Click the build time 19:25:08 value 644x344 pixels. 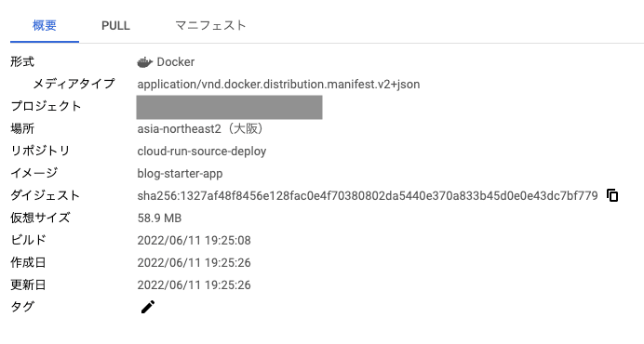point(194,240)
